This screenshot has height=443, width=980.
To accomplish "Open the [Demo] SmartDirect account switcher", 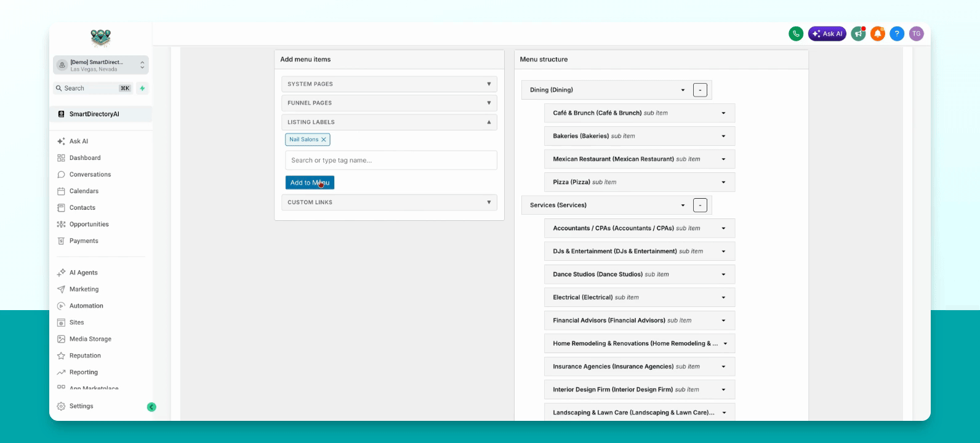I will [101, 65].
